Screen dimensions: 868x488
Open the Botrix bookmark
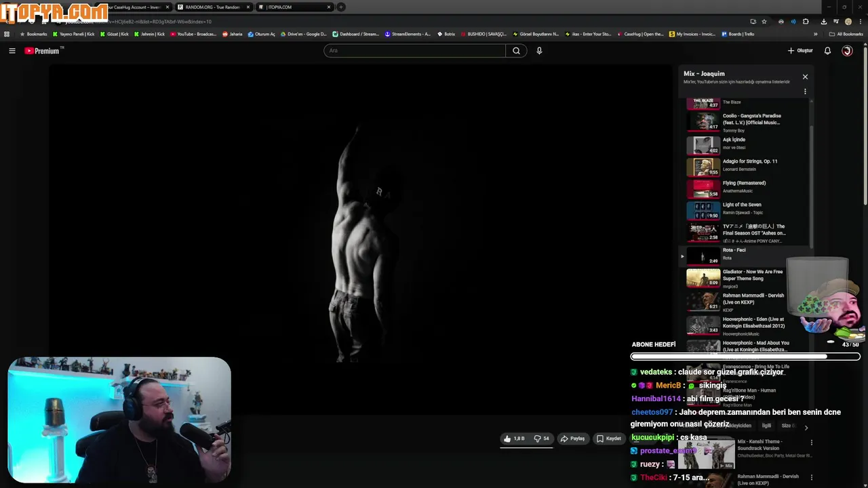446,34
